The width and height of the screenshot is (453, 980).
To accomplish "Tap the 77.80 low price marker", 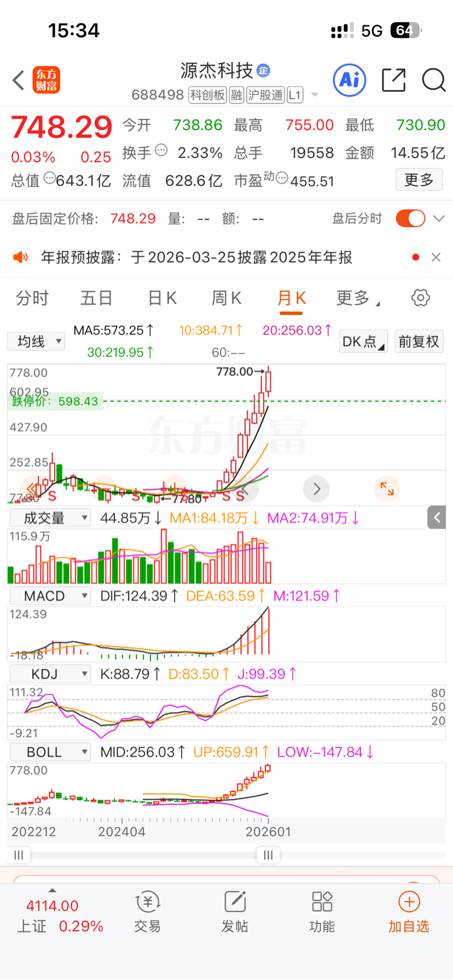I will pos(182,499).
